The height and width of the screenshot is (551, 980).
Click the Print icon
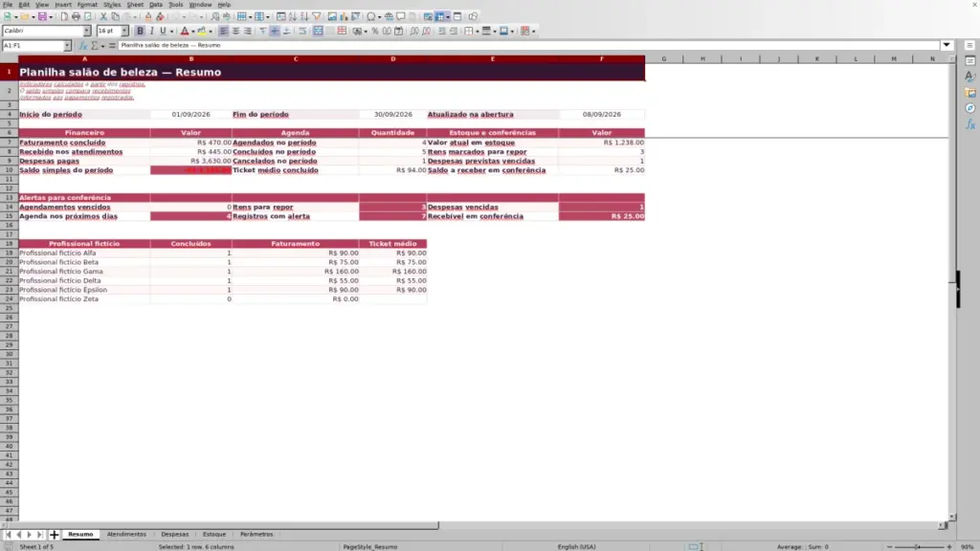point(76,17)
